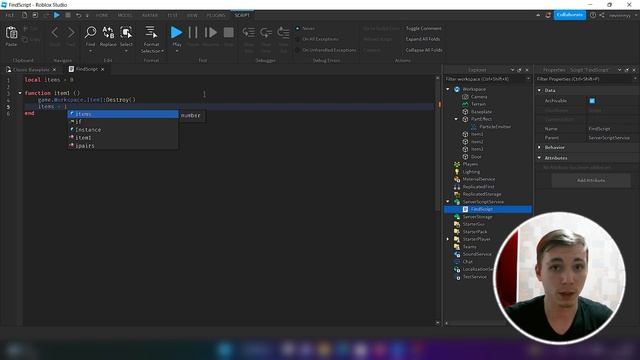Open the Play dropdown arrow
Image resolution: width=640 pixels, height=360 pixels.
(177, 51)
